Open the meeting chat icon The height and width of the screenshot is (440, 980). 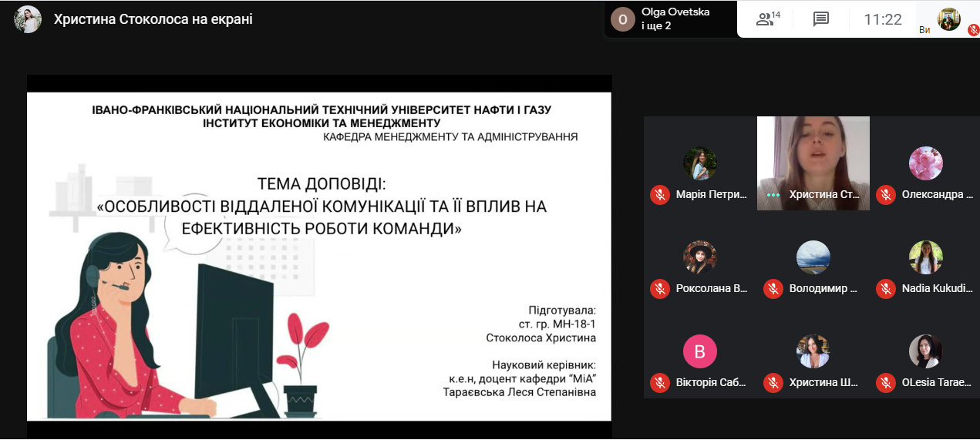(821, 19)
